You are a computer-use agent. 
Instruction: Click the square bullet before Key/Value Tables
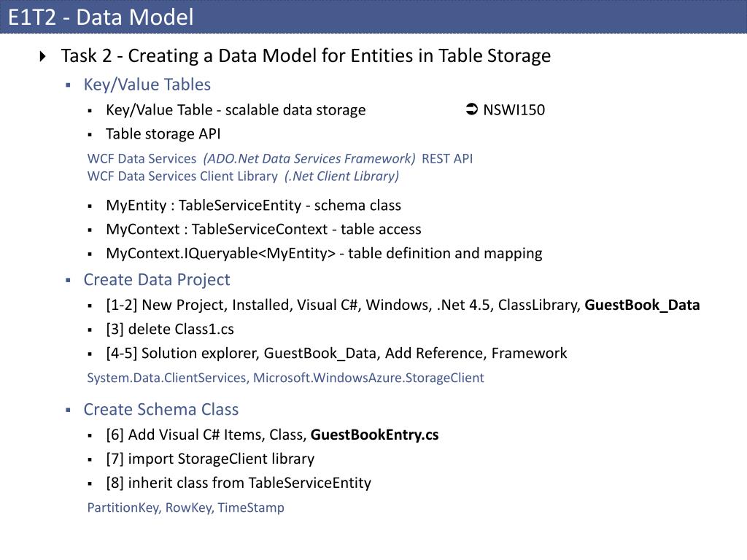point(68,85)
